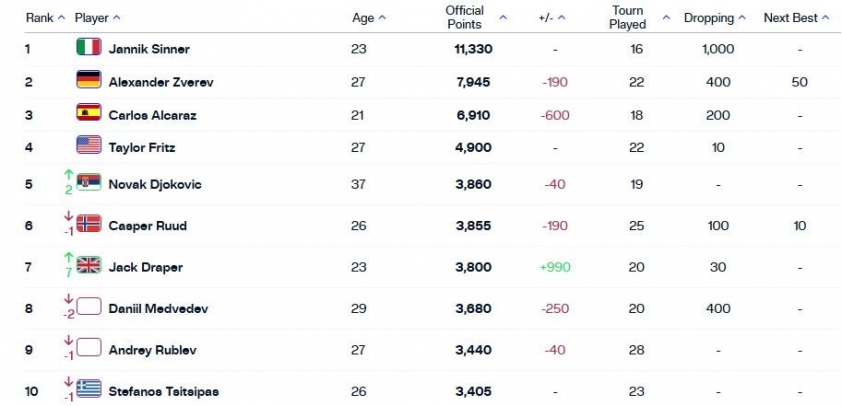Screen dimensions: 842x406
Task: Sort by the +/- column arrow
Action: coord(562,18)
